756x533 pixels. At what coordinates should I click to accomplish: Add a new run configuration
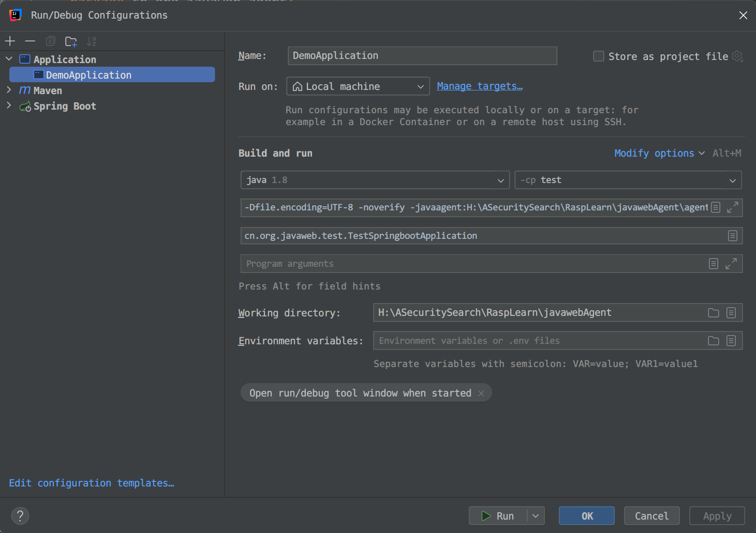tap(10, 41)
